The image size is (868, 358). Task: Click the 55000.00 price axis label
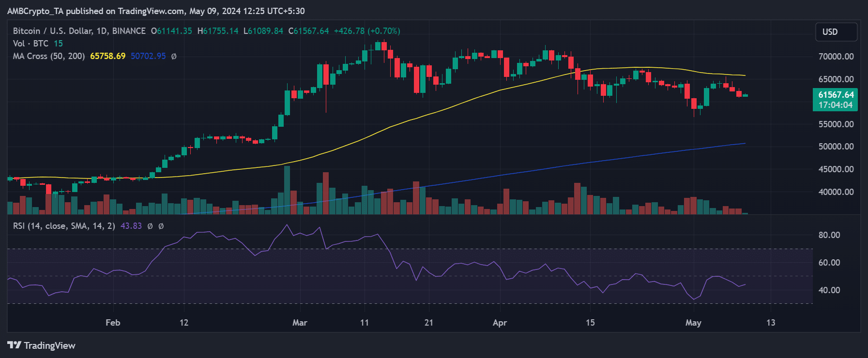click(x=836, y=124)
